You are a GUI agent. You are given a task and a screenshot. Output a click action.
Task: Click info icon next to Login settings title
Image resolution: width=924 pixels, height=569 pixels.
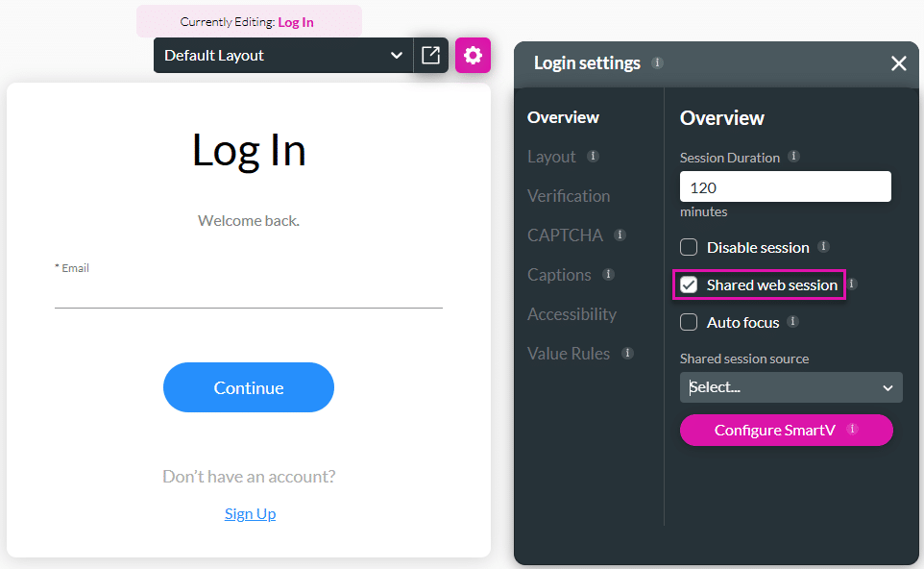tap(657, 63)
